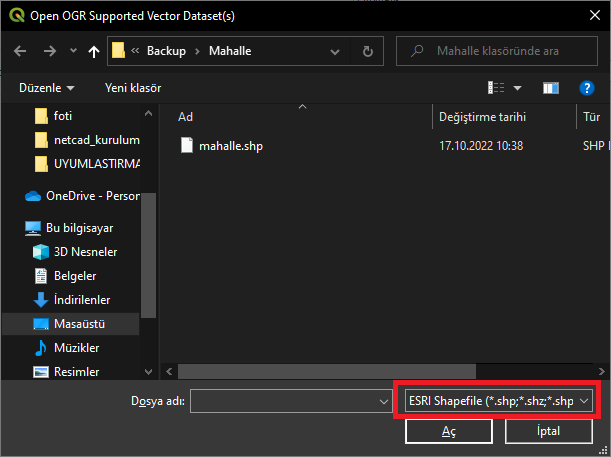The height and width of the screenshot is (457, 611).
Task: Click the file list horizontal scrollbar thumb
Action: coord(327,372)
